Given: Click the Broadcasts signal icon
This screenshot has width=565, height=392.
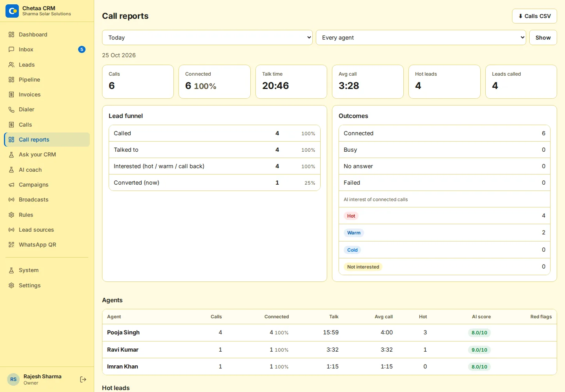Looking at the screenshot, I should [x=11, y=200].
